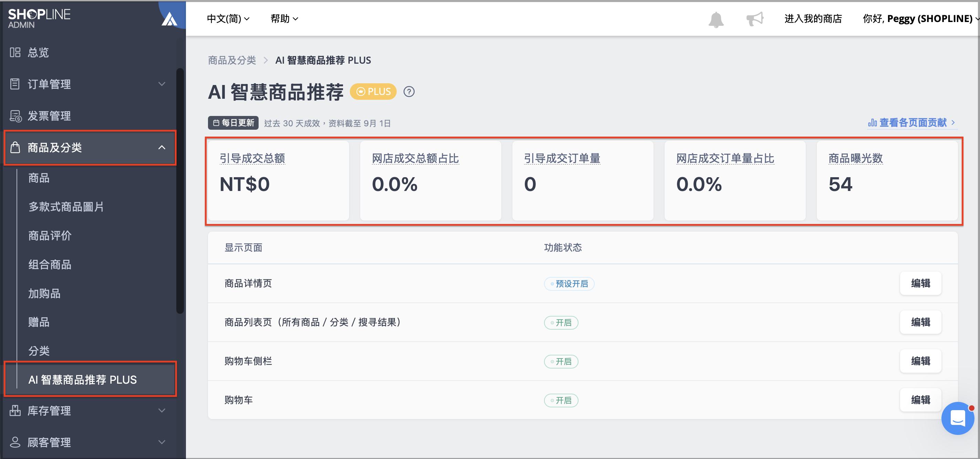Click the 引导成交订单量 metric label
Viewport: 980px width, 459px height.
[562, 158]
